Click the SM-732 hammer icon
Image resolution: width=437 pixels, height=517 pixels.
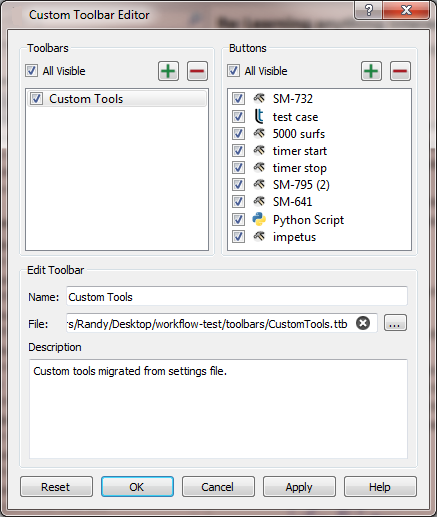[259, 98]
